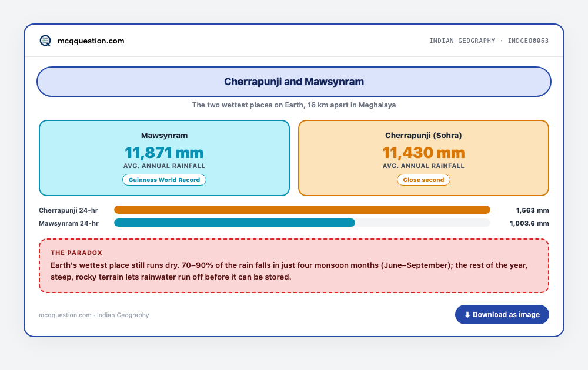
Task: Click the Cherrapunji and Mawsynram title banner
Action: click(x=294, y=82)
